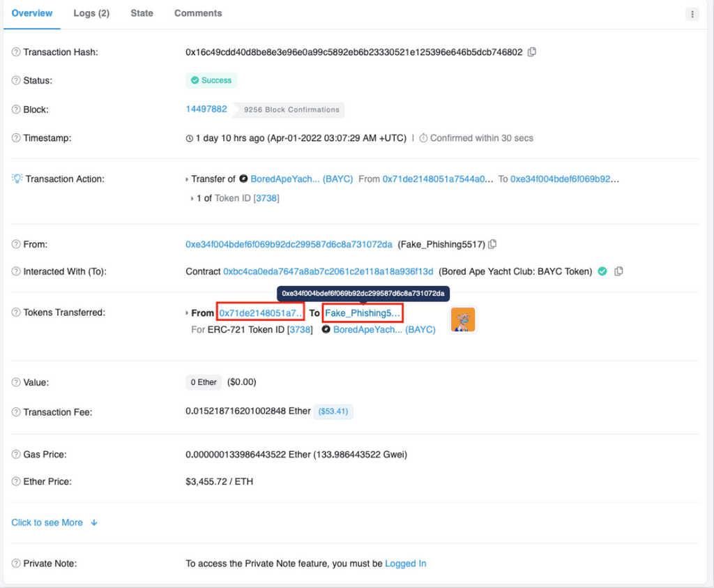Click the From help icon
This screenshot has height=588, width=714.
[x=16, y=244]
